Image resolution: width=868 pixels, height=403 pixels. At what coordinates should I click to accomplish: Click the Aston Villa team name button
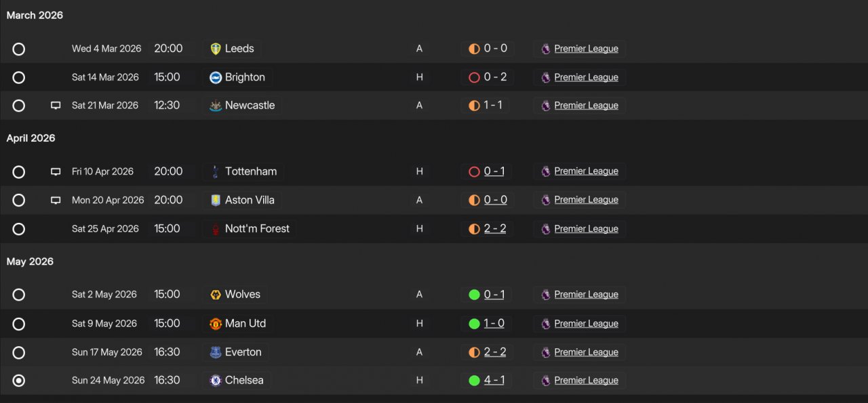(242, 200)
